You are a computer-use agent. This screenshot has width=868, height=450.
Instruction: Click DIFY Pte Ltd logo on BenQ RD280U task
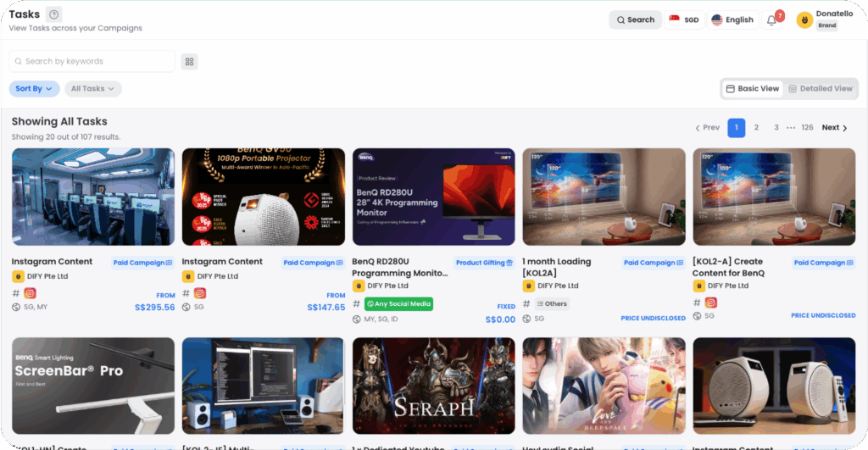359,286
